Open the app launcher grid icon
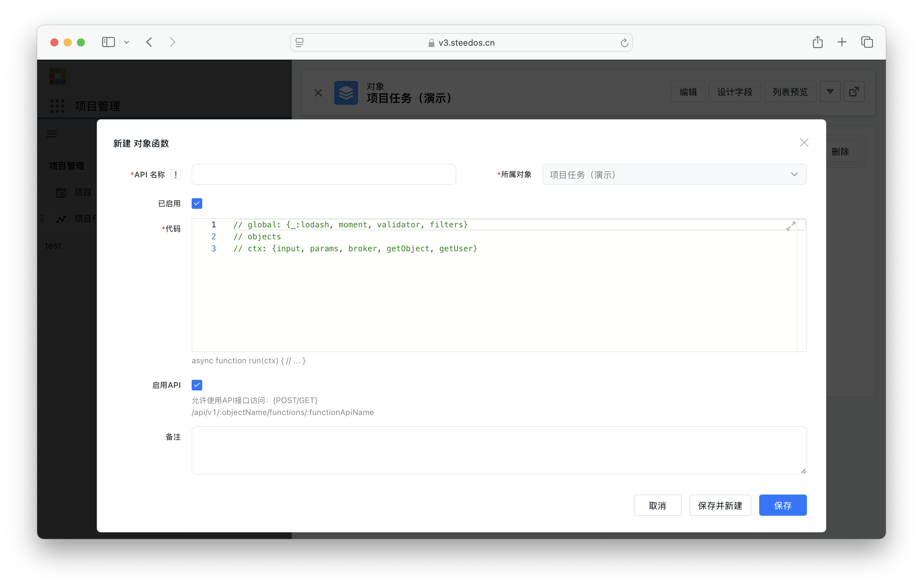 pos(57,106)
